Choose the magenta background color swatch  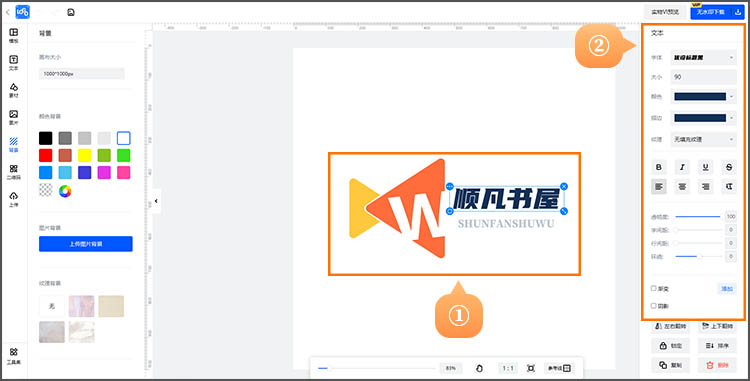tap(104, 173)
